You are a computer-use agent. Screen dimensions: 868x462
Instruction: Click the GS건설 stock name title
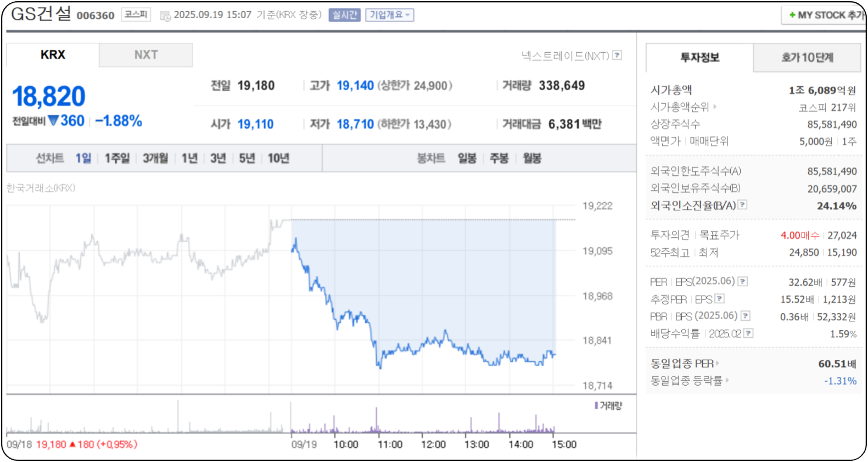tap(41, 14)
